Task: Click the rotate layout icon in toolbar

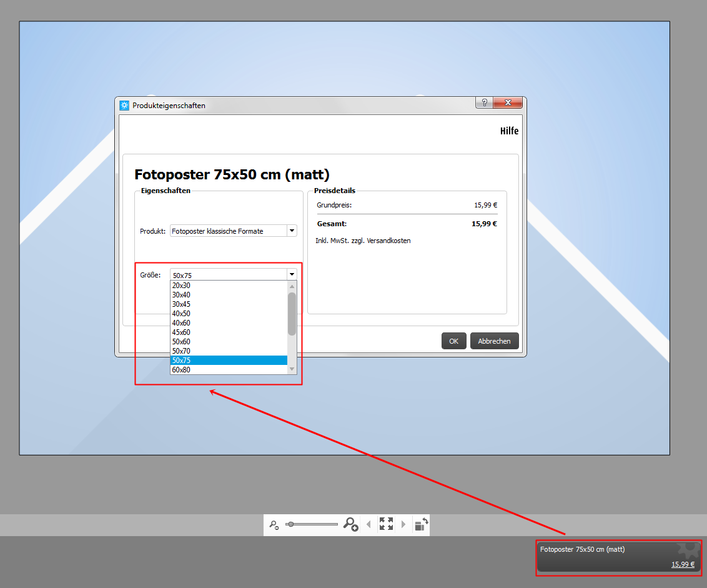Action: pyautogui.click(x=421, y=524)
